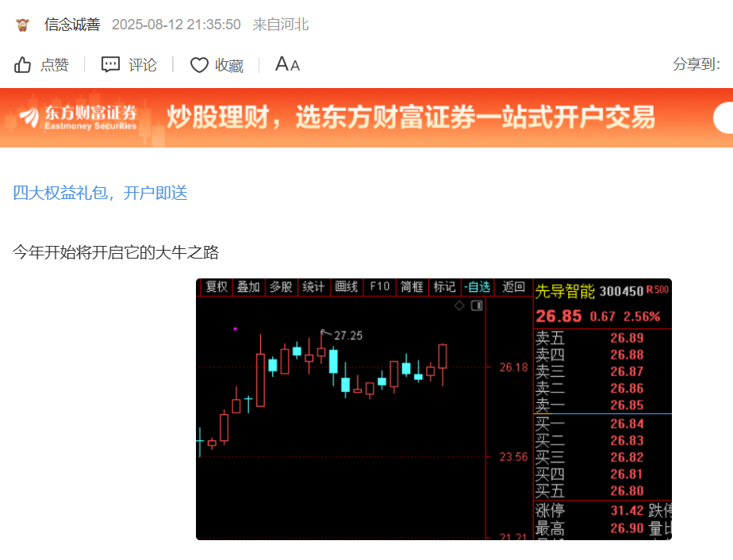
Task: Click 买五 price 26.80
Action: pyautogui.click(x=627, y=491)
